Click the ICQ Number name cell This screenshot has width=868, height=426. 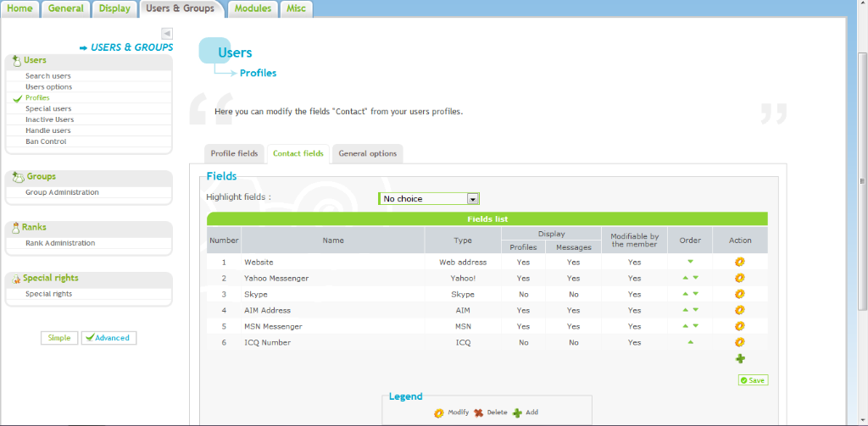click(332, 342)
